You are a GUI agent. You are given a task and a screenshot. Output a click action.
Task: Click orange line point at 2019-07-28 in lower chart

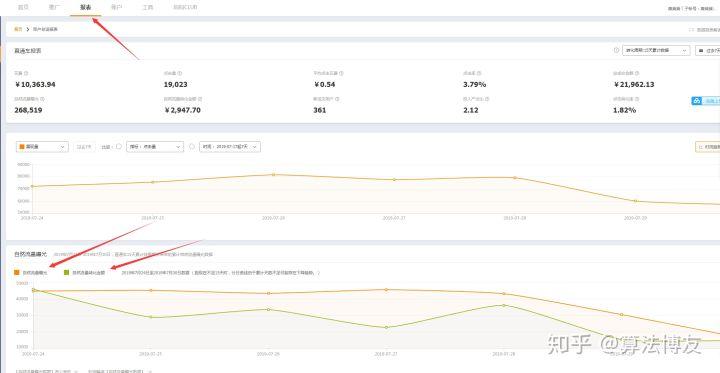pos(504,294)
